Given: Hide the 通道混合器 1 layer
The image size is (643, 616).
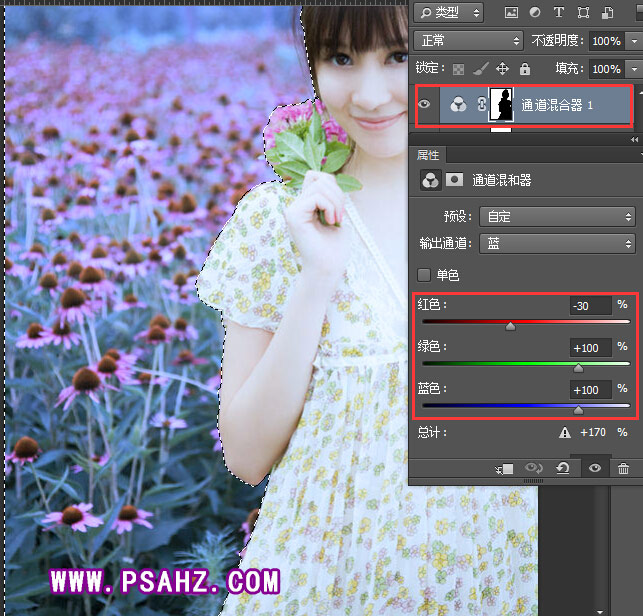Looking at the screenshot, I should [x=427, y=104].
